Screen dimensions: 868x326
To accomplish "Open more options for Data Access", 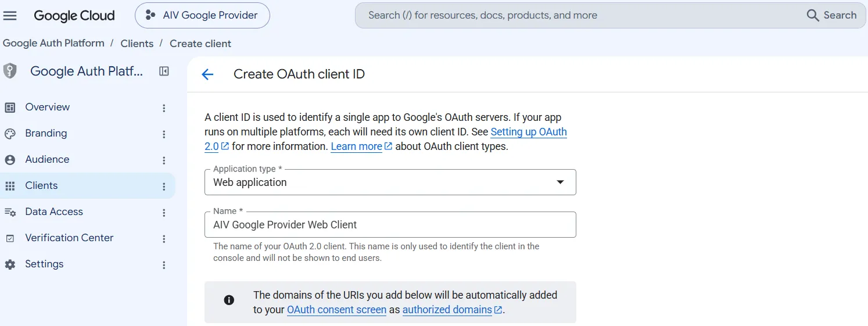I will tap(164, 213).
